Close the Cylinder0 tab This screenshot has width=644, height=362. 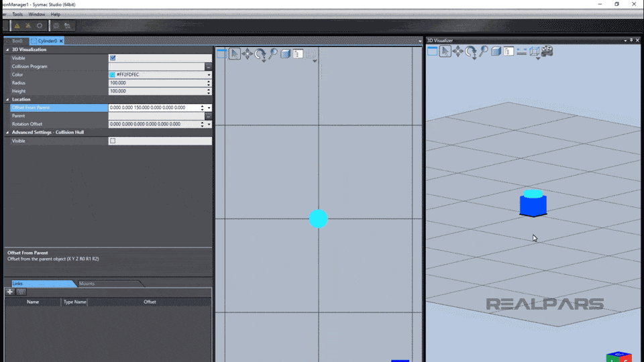[x=61, y=41]
